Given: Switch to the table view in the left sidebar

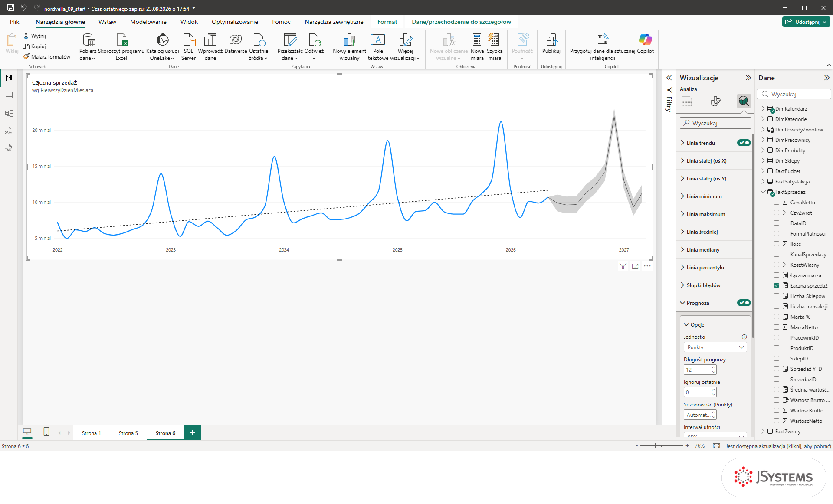Looking at the screenshot, I should tap(9, 95).
